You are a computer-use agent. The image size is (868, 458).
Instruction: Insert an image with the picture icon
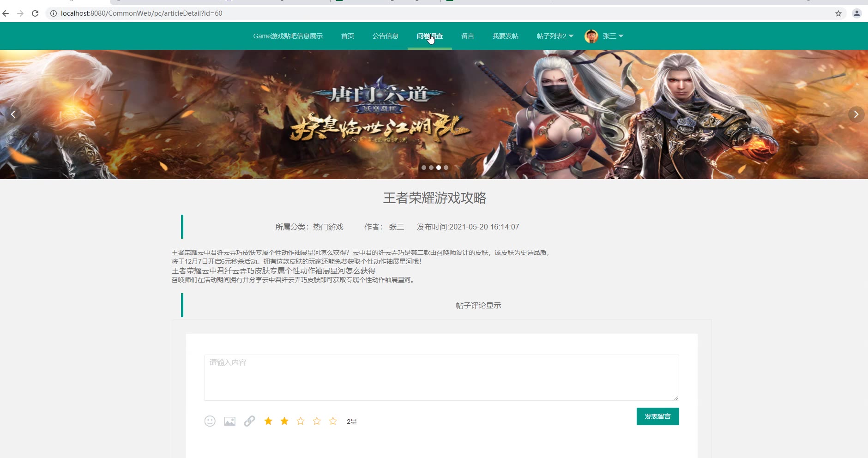[x=230, y=421]
